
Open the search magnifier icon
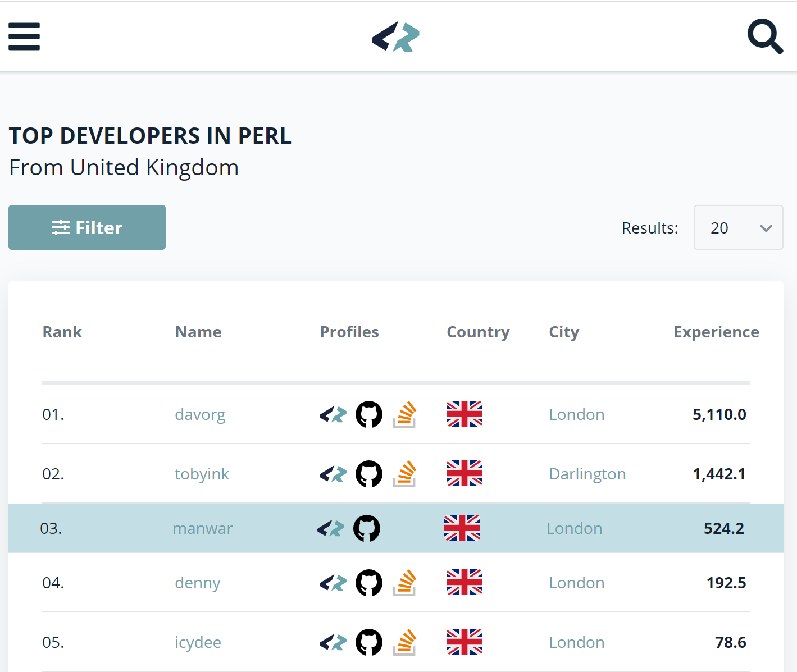pyautogui.click(x=765, y=36)
